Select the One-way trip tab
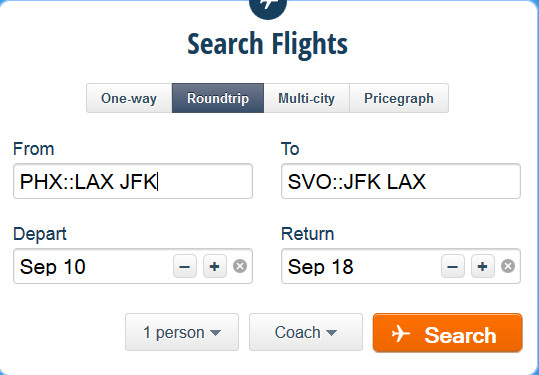The image size is (539, 375). pos(129,98)
